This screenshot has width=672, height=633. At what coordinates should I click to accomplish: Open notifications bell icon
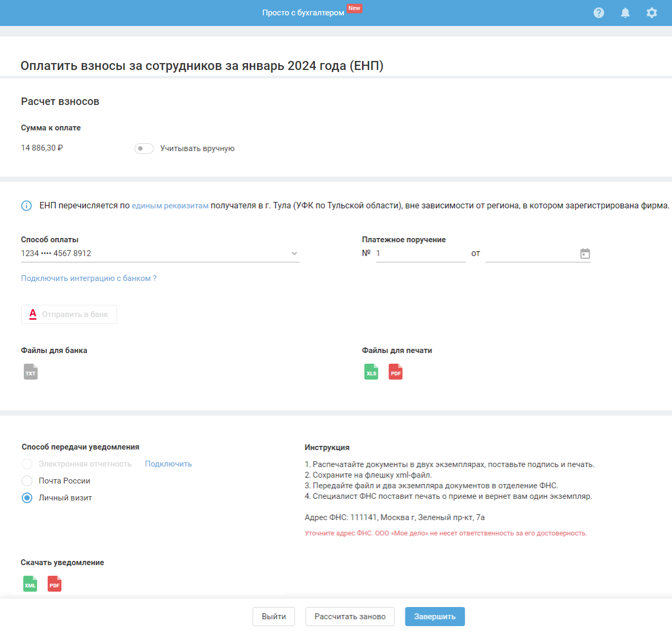[x=625, y=13]
